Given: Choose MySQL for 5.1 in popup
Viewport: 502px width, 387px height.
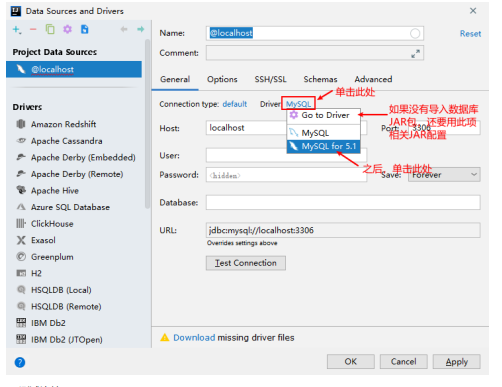Looking at the screenshot, I should (x=323, y=146).
